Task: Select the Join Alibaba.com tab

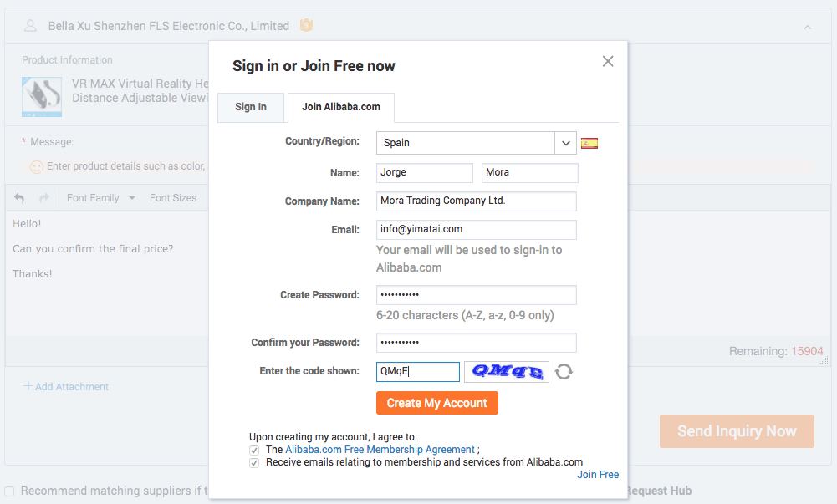Action: pos(340,107)
